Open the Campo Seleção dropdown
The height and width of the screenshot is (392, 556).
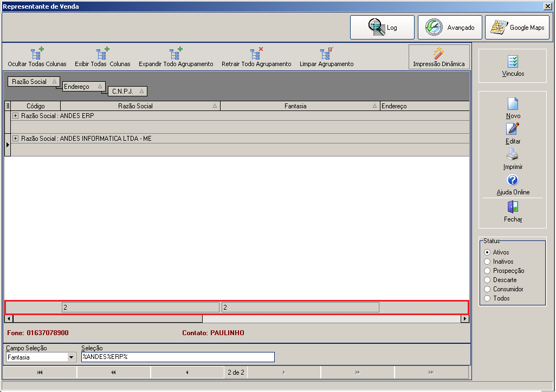[x=72, y=357]
